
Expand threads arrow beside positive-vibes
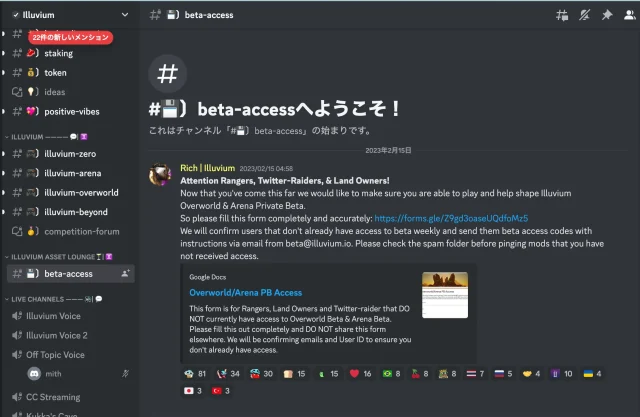[x=3, y=111]
